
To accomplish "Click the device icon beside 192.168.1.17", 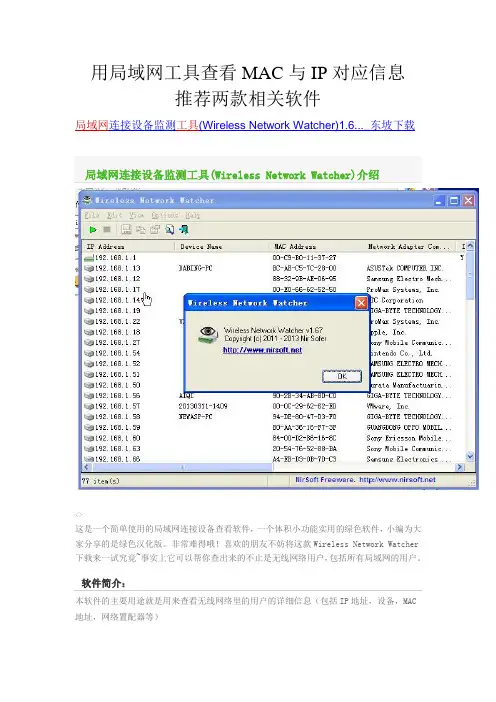I will tap(89, 290).
